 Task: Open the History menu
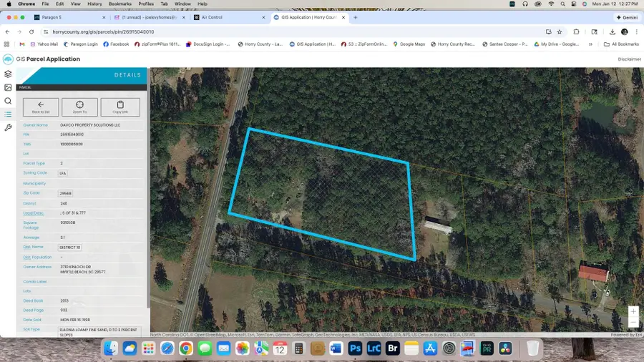(x=94, y=4)
